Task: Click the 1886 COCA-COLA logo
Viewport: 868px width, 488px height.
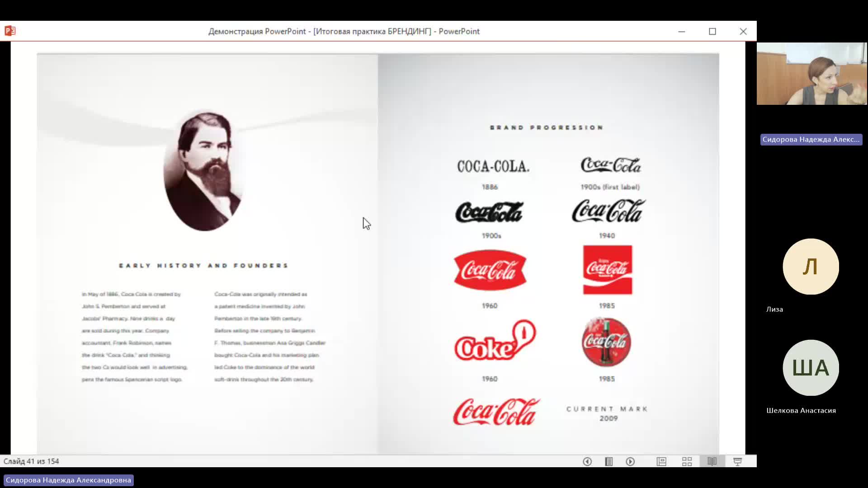Action: (x=493, y=166)
